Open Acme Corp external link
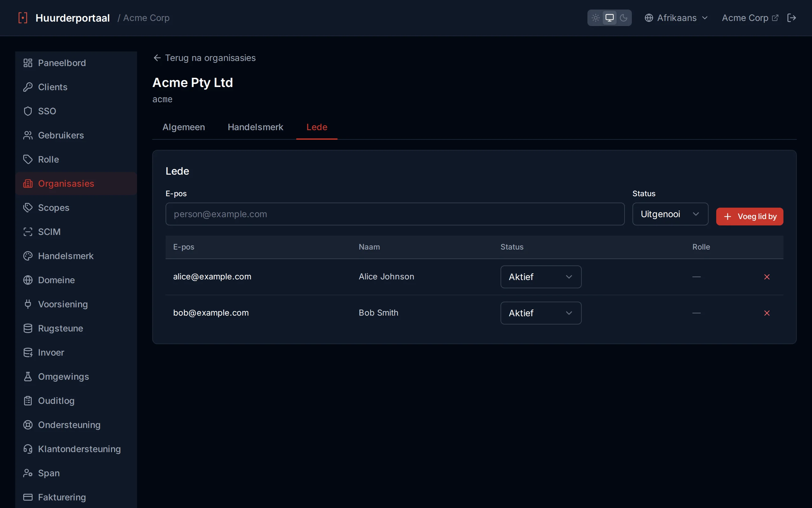 [x=750, y=18]
